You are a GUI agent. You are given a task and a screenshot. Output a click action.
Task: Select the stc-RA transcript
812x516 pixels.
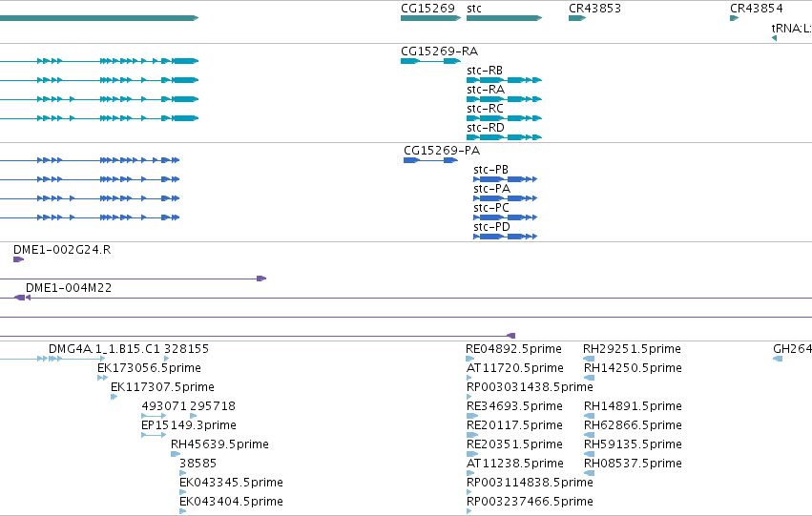point(504,99)
